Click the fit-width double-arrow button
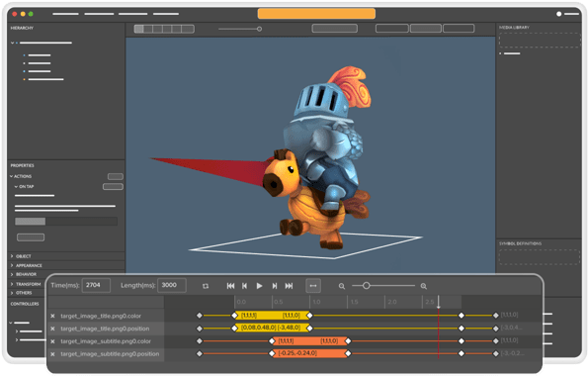Image resolution: width=588 pixels, height=377 pixels. [313, 286]
